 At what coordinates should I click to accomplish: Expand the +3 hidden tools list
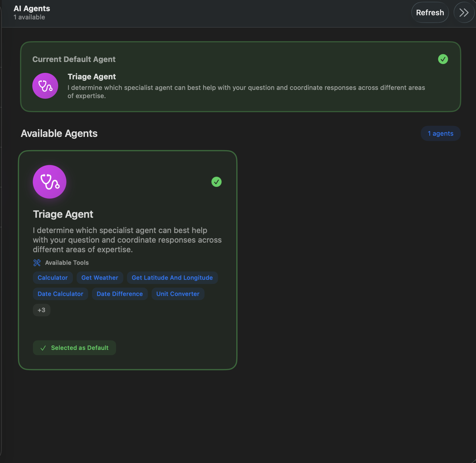tap(41, 310)
